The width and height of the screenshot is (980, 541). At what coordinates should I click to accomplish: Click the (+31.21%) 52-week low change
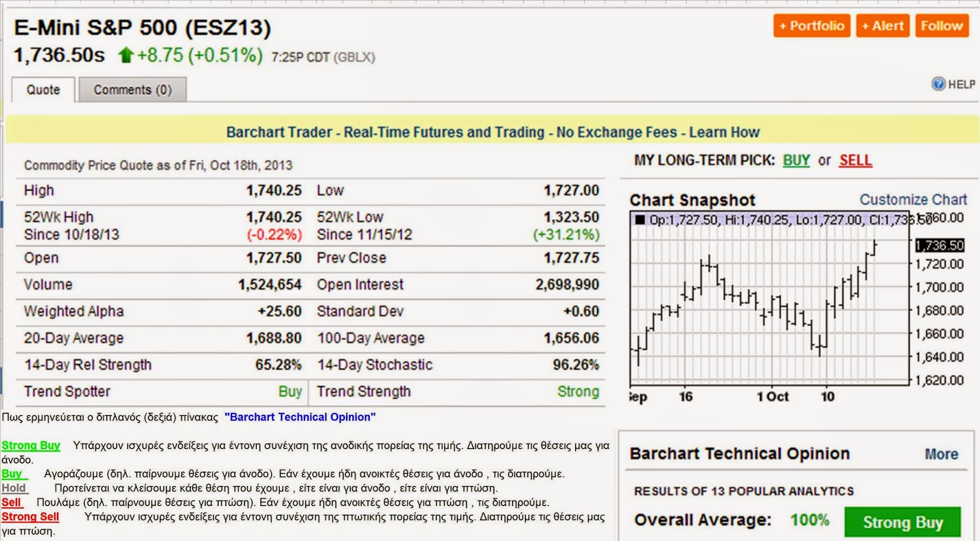pyautogui.click(x=566, y=235)
